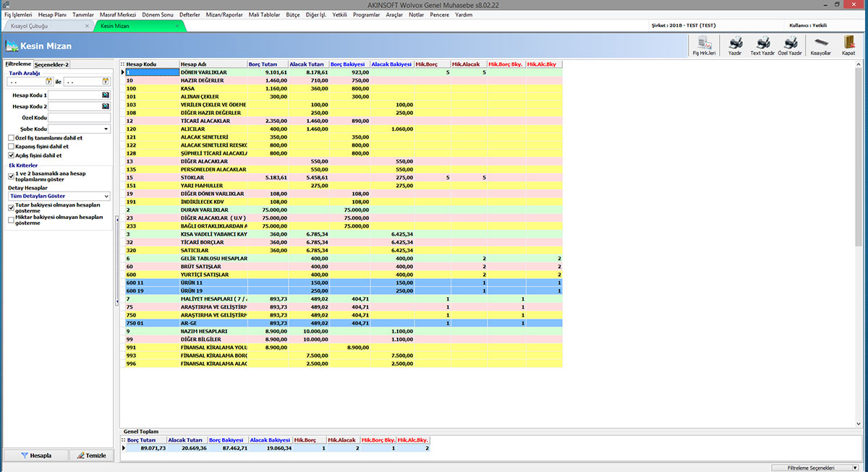Uncheck 'Açılış fişini dahil et' checkbox

tap(11, 155)
